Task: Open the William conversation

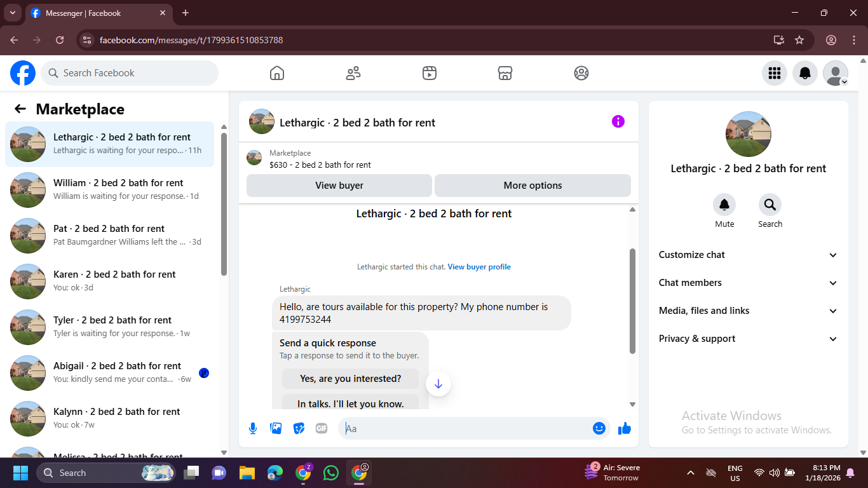Action: coord(109,190)
